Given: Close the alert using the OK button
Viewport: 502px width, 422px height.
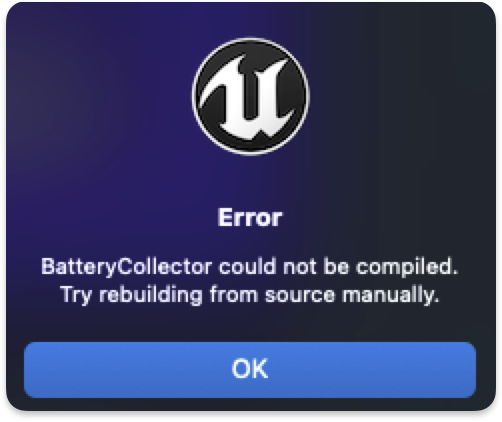Looking at the screenshot, I should (250, 370).
